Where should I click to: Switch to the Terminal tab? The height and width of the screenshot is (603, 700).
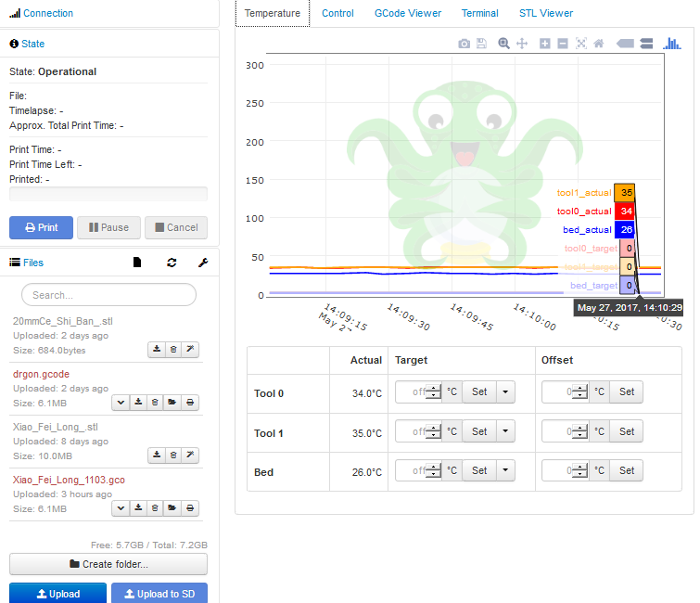pyautogui.click(x=479, y=13)
